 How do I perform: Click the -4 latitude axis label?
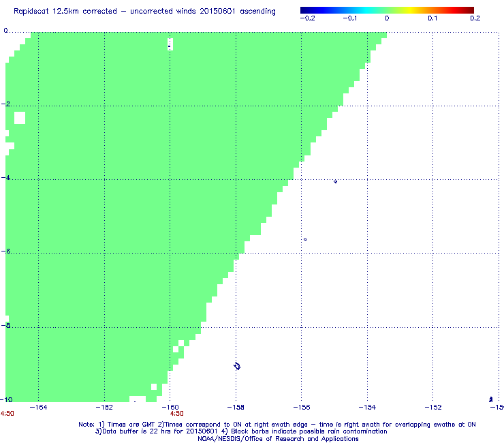click(x=5, y=178)
